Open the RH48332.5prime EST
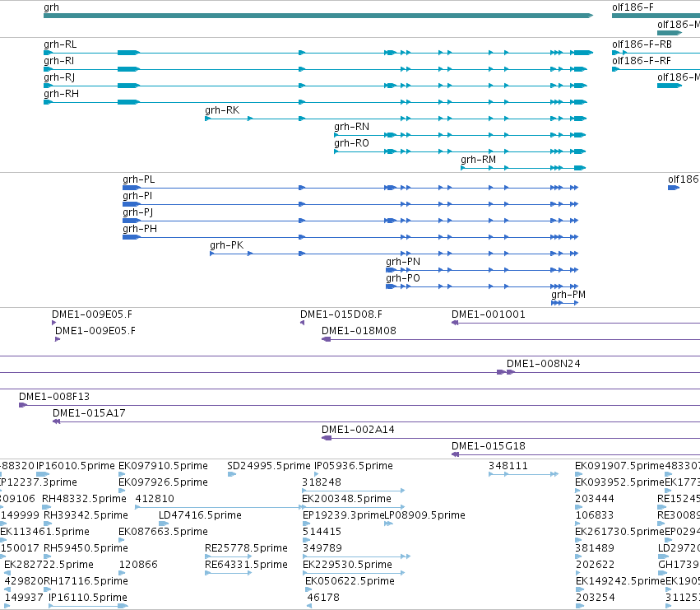Image resolution: width=700 pixels, height=610 pixels. [84, 499]
